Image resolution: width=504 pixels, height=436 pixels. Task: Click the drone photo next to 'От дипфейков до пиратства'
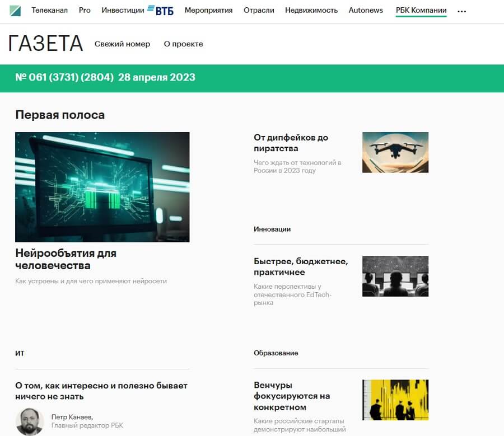395,152
